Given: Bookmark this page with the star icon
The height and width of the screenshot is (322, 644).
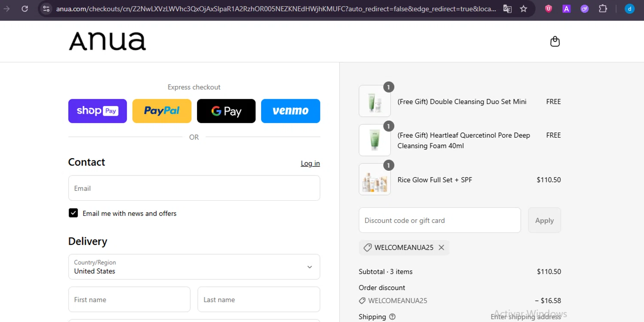Looking at the screenshot, I should click(523, 9).
